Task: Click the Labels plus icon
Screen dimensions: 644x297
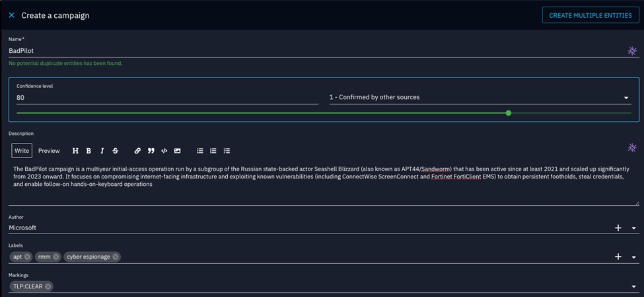Action: pos(618,257)
